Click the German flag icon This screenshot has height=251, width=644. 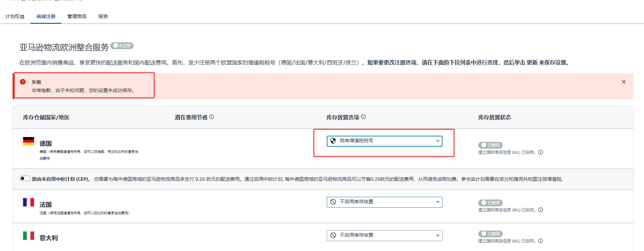[29, 141]
